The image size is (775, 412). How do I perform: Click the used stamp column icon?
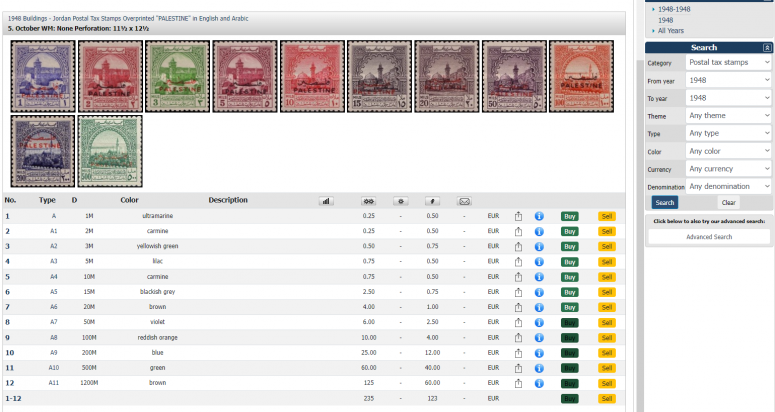point(432,201)
